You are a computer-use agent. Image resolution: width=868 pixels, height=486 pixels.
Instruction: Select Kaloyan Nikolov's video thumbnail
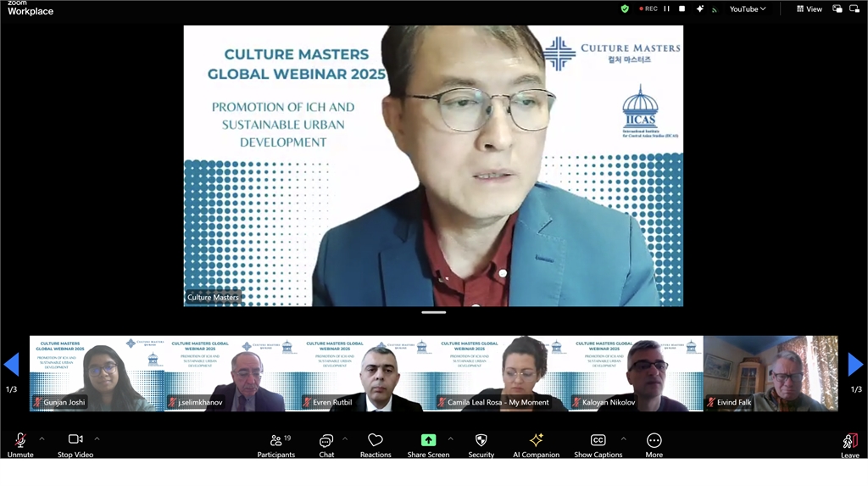636,373
